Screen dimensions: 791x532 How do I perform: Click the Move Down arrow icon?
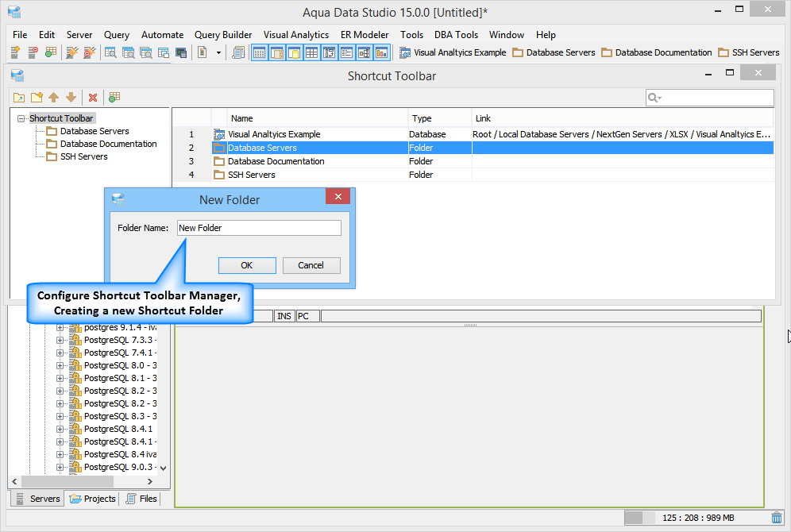pyautogui.click(x=71, y=98)
